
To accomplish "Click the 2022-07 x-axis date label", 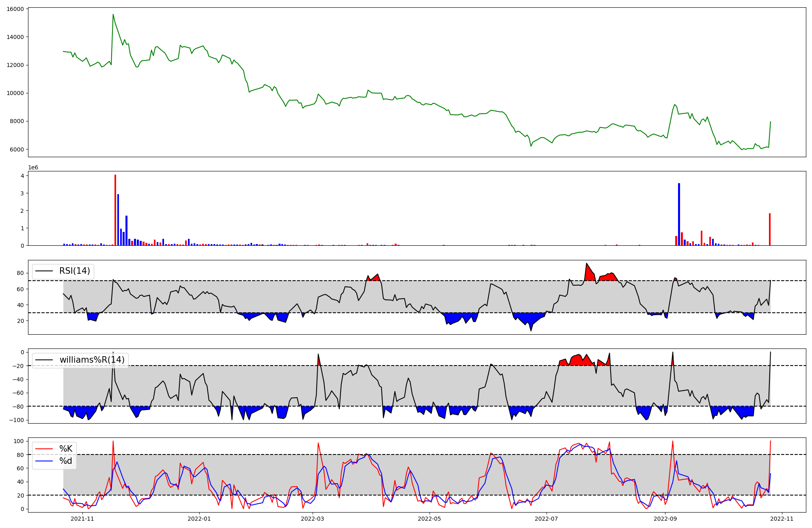I will (546, 519).
